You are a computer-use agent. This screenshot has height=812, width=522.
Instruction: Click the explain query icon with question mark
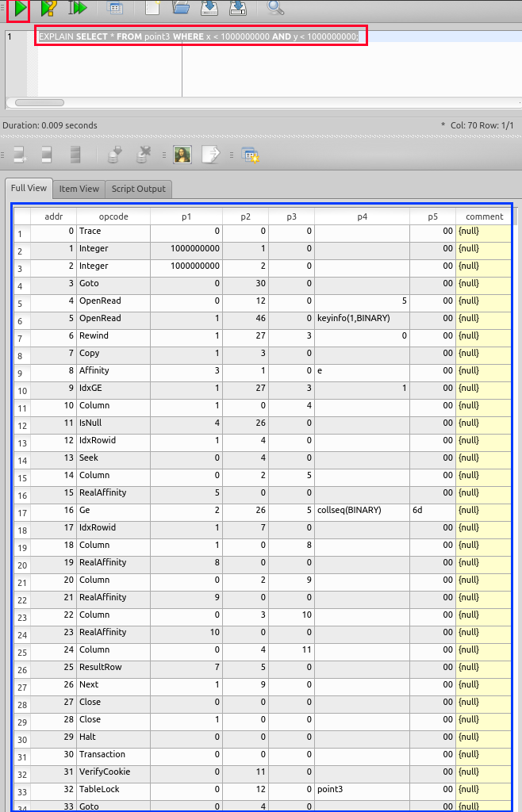(x=49, y=9)
